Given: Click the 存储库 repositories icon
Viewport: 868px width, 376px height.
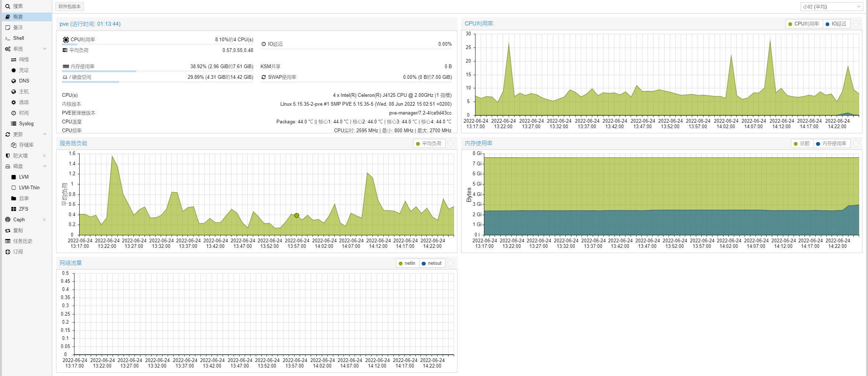Looking at the screenshot, I should point(14,145).
